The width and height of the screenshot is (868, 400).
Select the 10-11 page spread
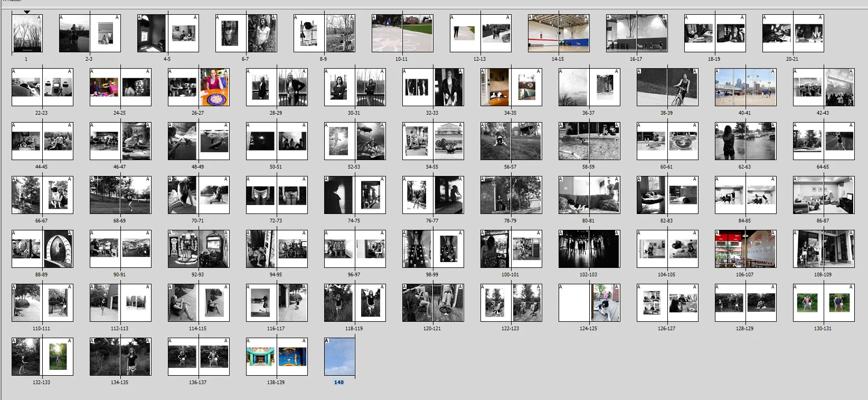[x=402, y=33]
